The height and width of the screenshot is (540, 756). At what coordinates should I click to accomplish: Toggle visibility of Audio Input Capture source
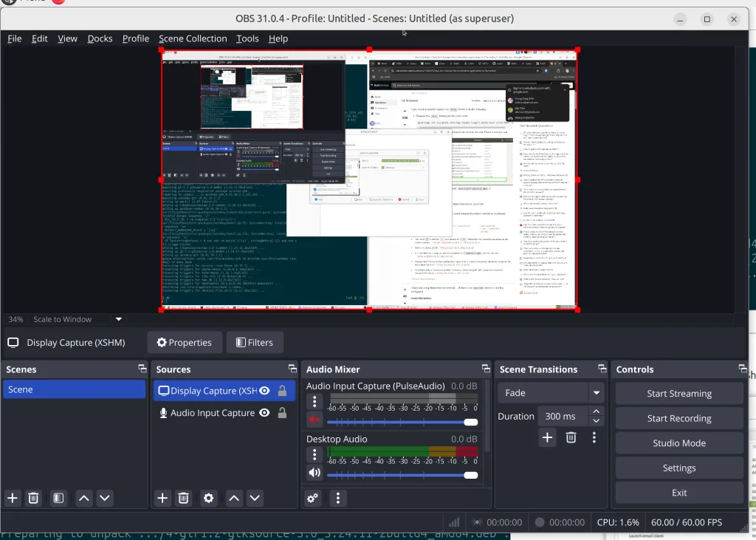pyautogui.click(x=264, y=413)
